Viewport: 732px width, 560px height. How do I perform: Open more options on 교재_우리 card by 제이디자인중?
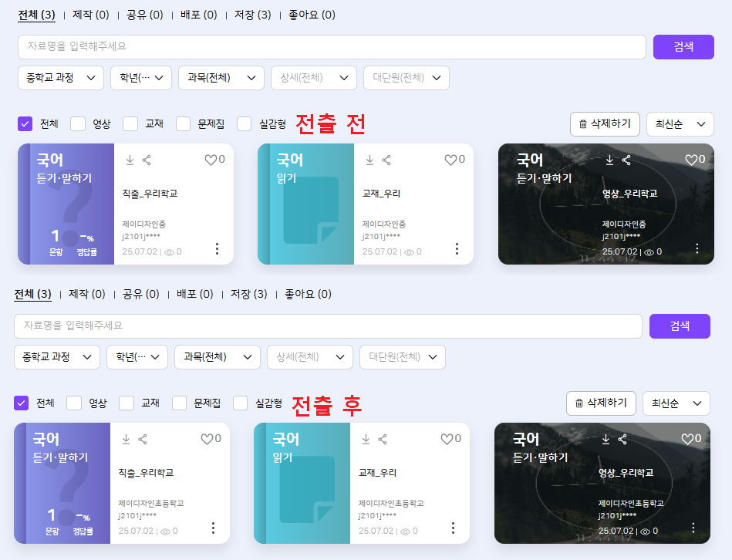[x=457, y=248]
